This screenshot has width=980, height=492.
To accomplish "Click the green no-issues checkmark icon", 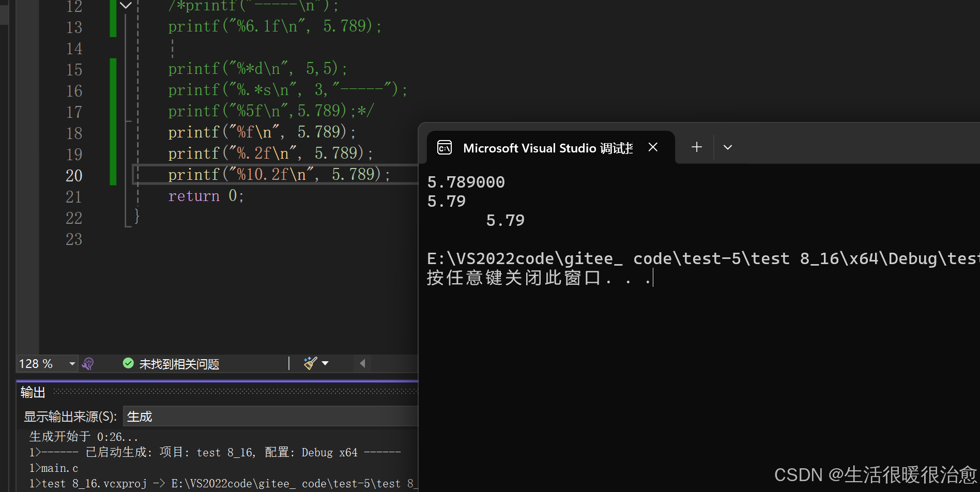I will (x=128, y=363).
